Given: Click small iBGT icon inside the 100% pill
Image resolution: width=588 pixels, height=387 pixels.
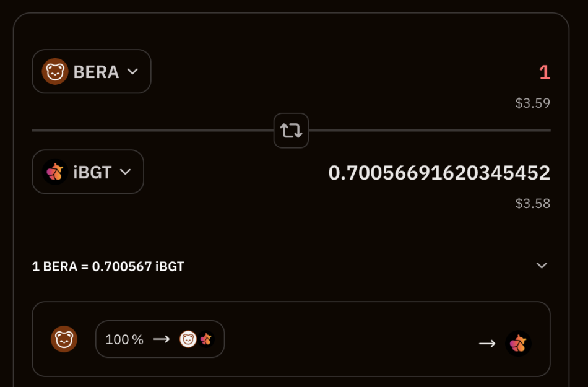Looking at the screenshot, I should coord(205,339).
